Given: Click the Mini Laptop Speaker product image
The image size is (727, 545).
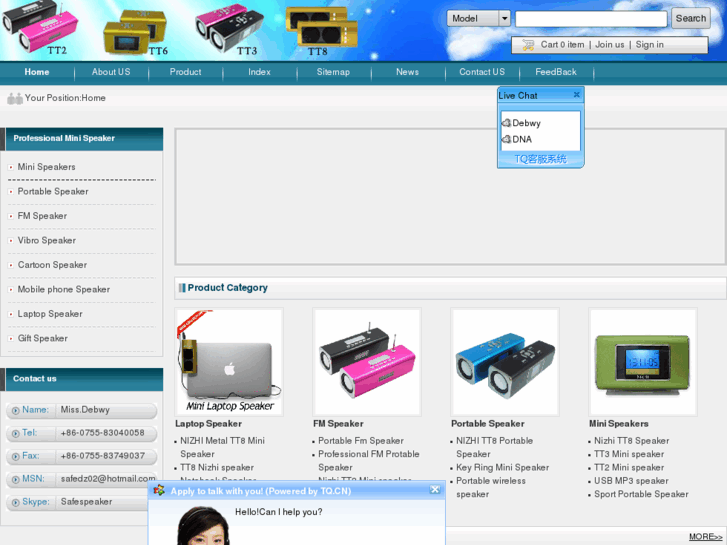Looking at the screenshot, I should pos(229,362).
